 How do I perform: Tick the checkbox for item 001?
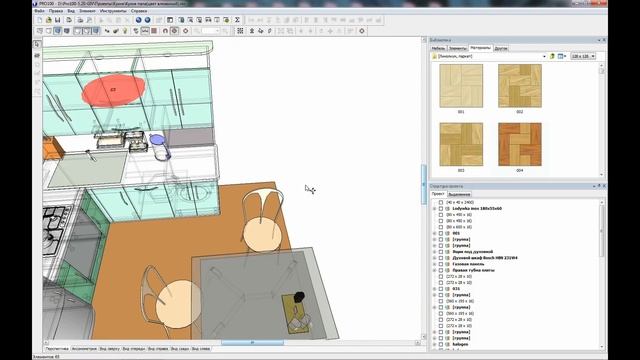(441, 233)
